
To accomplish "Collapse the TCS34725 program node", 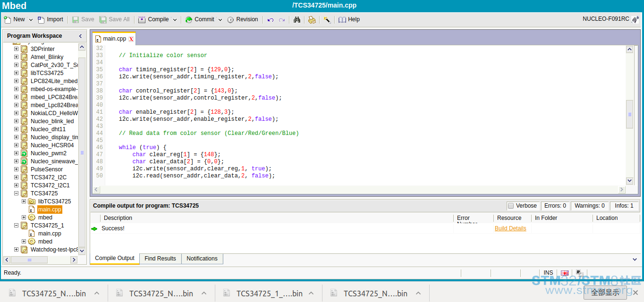I will tap(17, 193).
